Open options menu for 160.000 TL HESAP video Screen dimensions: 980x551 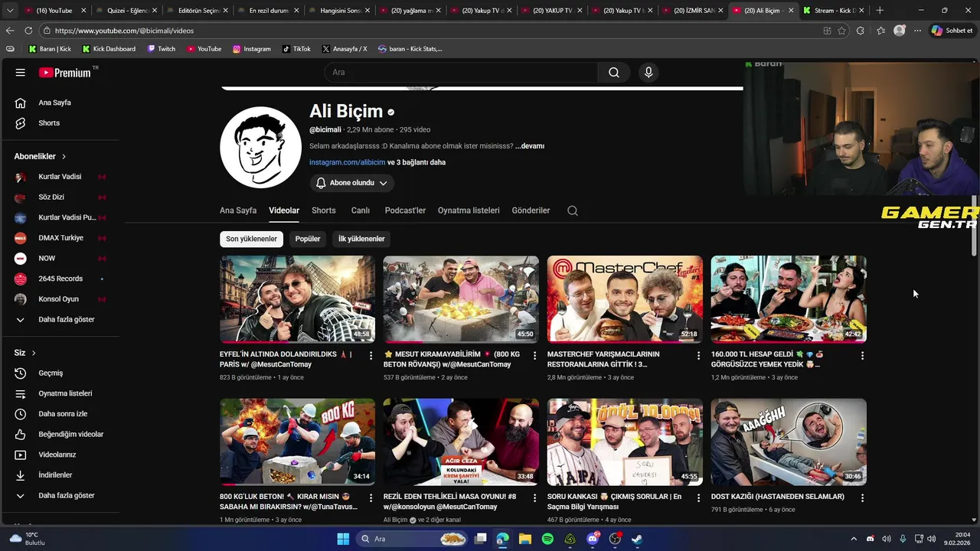(862, 356)
